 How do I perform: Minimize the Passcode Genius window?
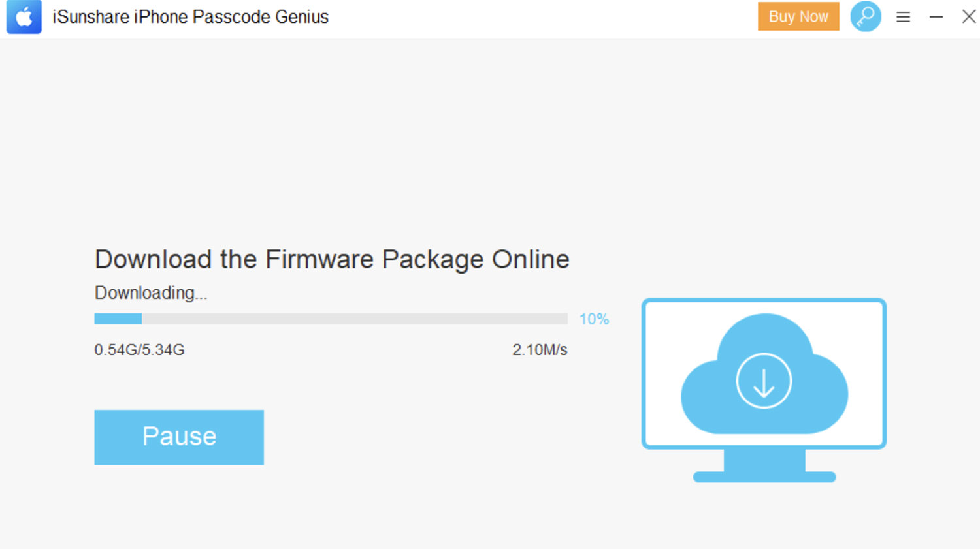[936, 17]
